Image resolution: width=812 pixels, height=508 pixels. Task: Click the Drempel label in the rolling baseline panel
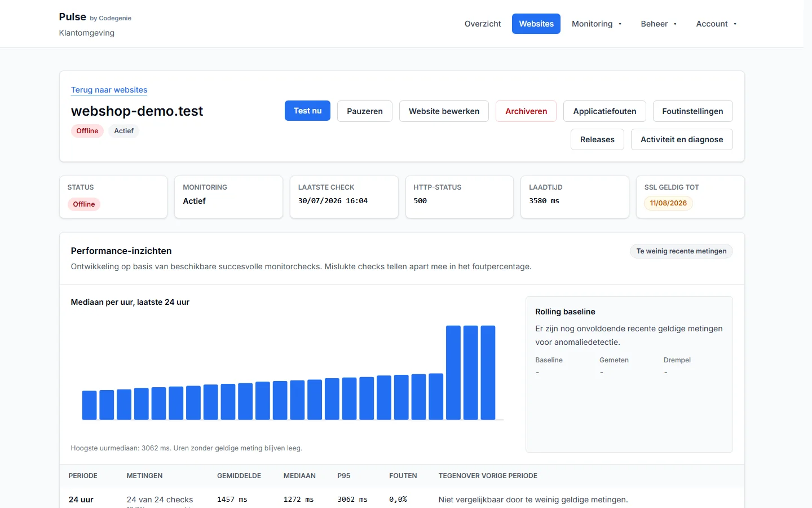[x=677, y=360]
